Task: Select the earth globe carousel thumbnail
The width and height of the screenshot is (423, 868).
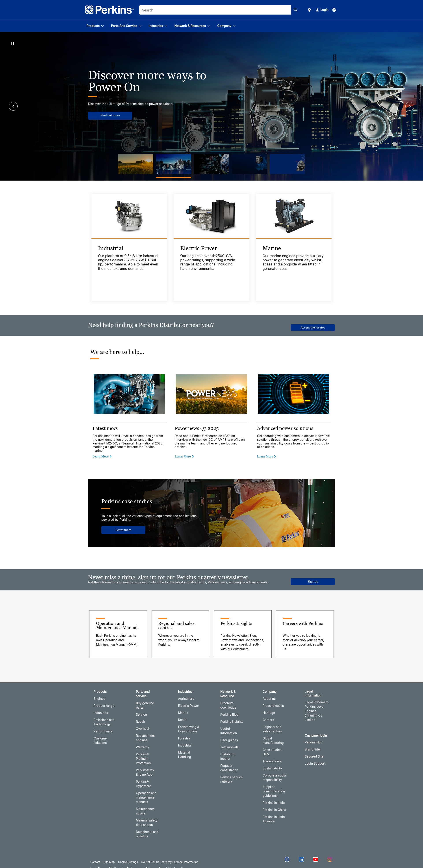Action: [x=211, y=164]
